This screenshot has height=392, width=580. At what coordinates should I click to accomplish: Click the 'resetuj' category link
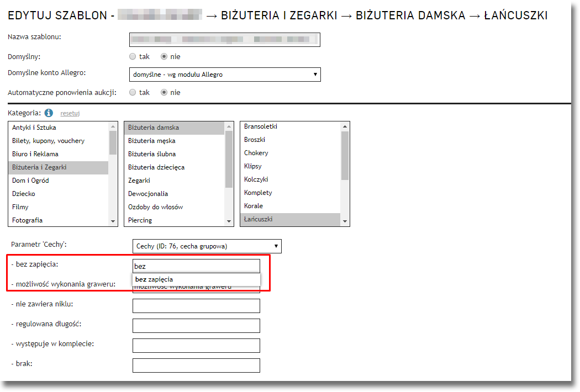click(70, 113)
